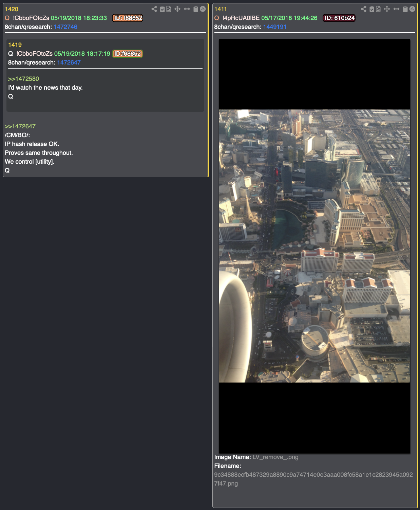Click the share icon on post 1411
420x510 pixels.
(x=364, y=9)
